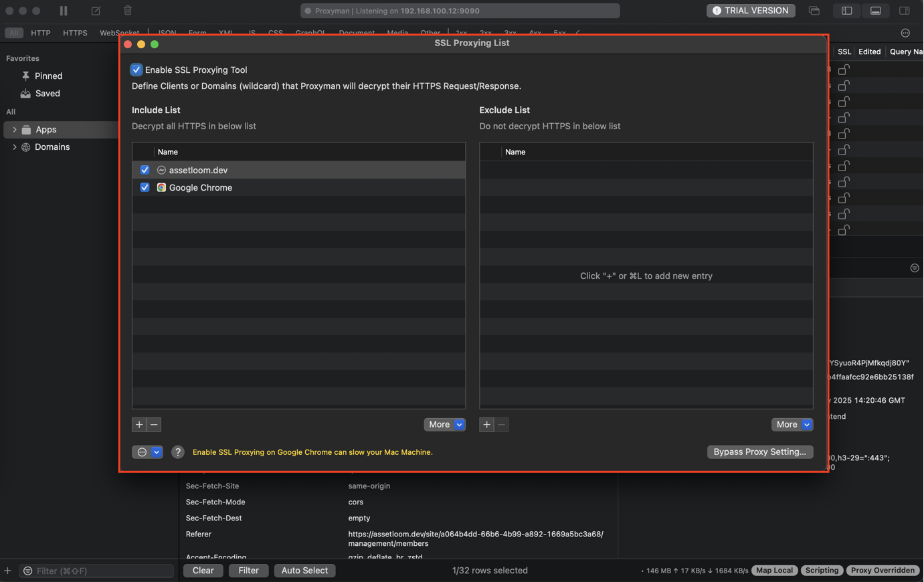Open the ellipsis action dropdown in dialog
The height and width of the screenshot is (582, 924).
(148, 452)
